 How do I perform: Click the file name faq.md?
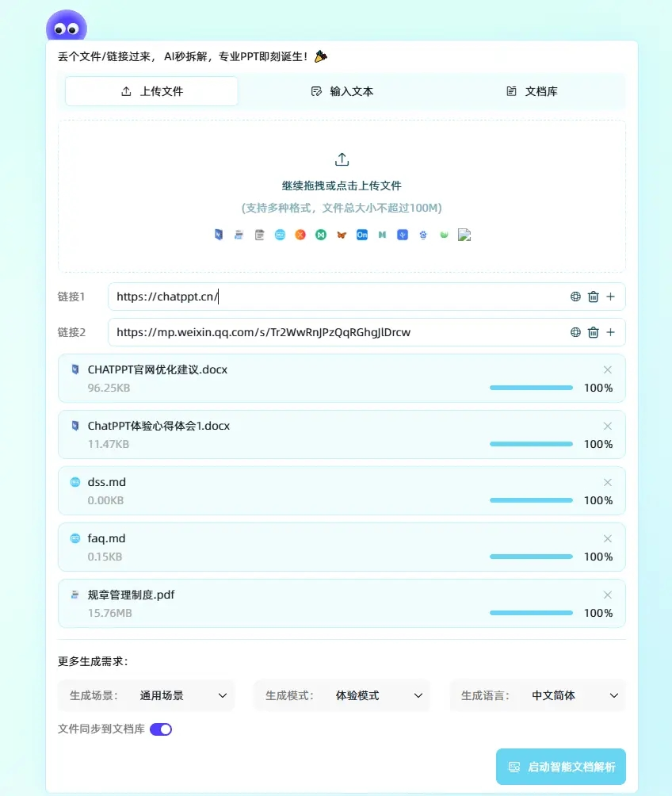(x=107, y=538)
